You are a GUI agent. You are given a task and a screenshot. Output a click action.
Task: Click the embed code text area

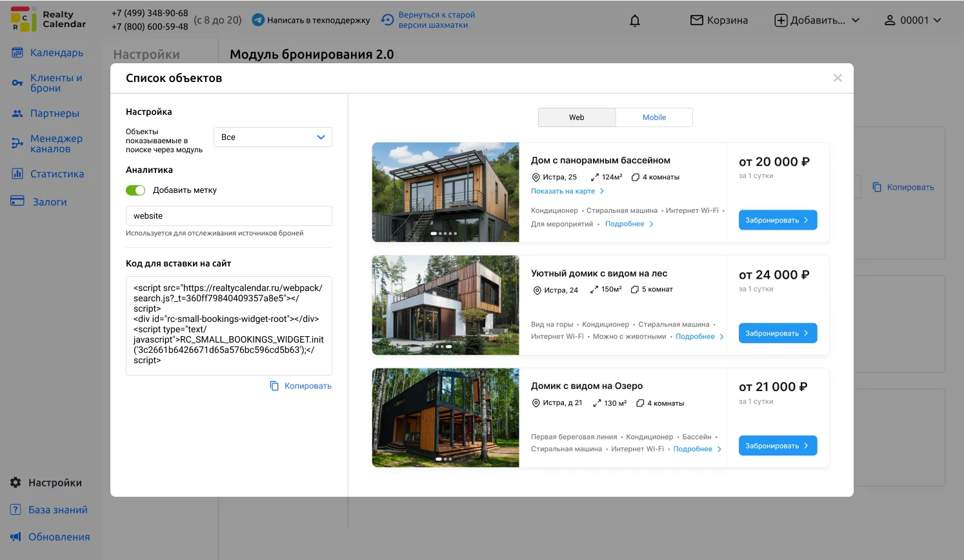pos(229,326)
